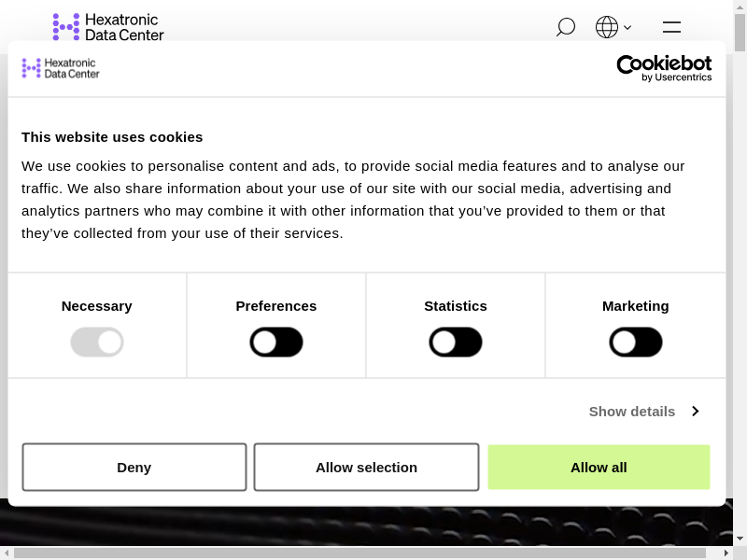Viewport: 747px width, 560px height.
Task: Accept cookies with Allow all button
Action: pos(599,468)
